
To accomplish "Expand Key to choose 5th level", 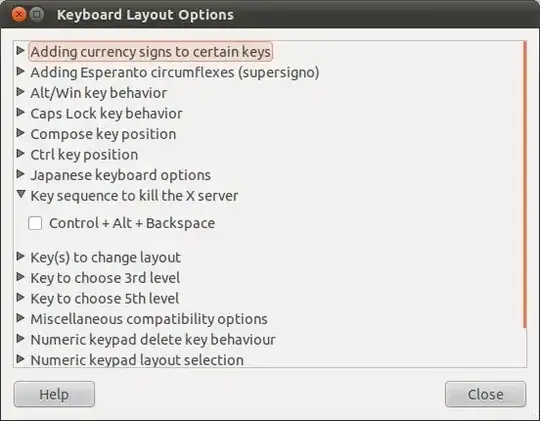I will [21, 298].
